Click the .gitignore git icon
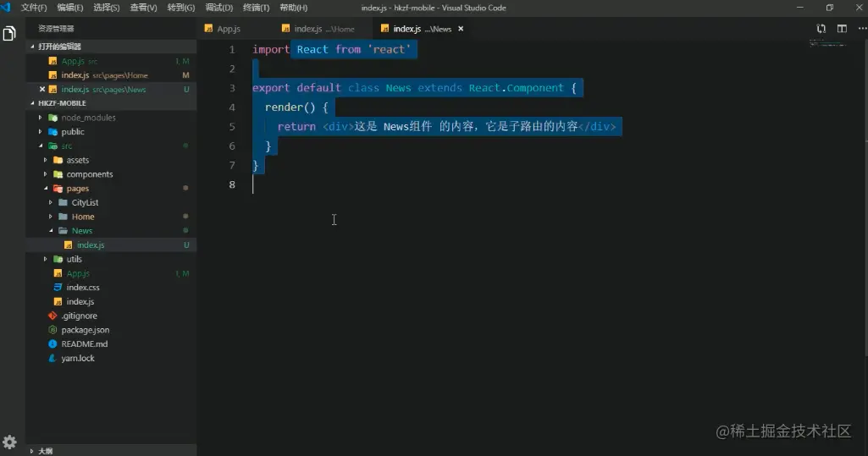Viewport: 868px width, 456px height. click(53, 316)
